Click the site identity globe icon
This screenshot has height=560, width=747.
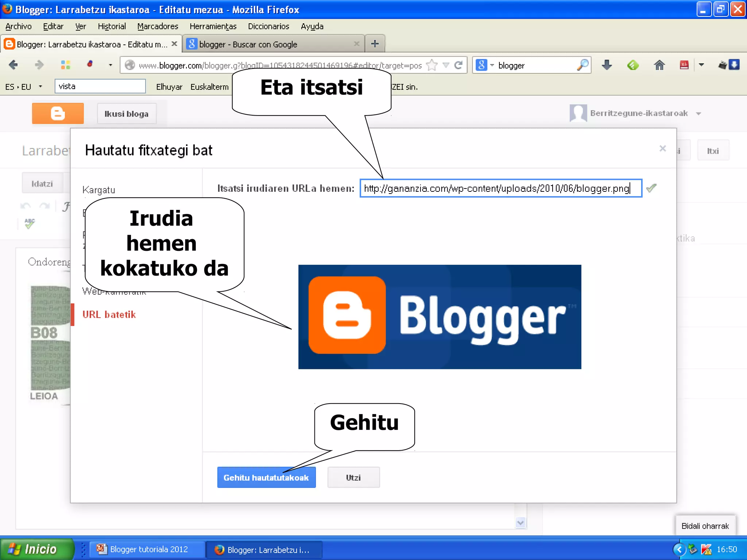pos(130,65)
